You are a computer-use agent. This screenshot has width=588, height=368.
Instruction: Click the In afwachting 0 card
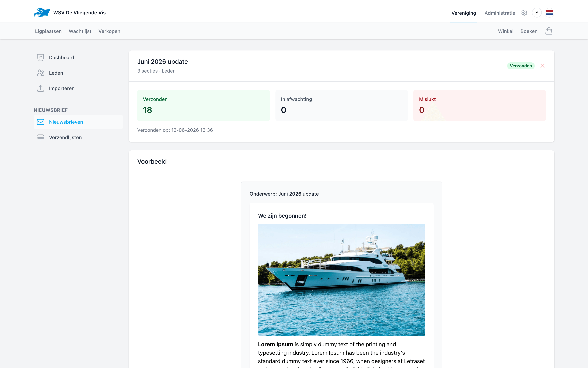click(x=341, y=105)
